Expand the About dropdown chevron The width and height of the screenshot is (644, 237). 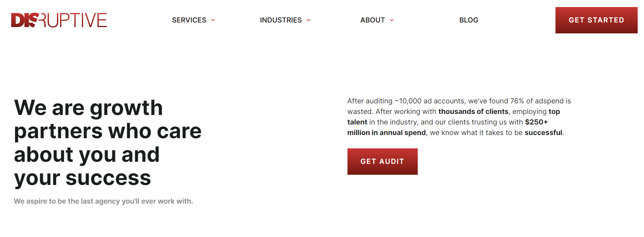[x=392, y=20]
